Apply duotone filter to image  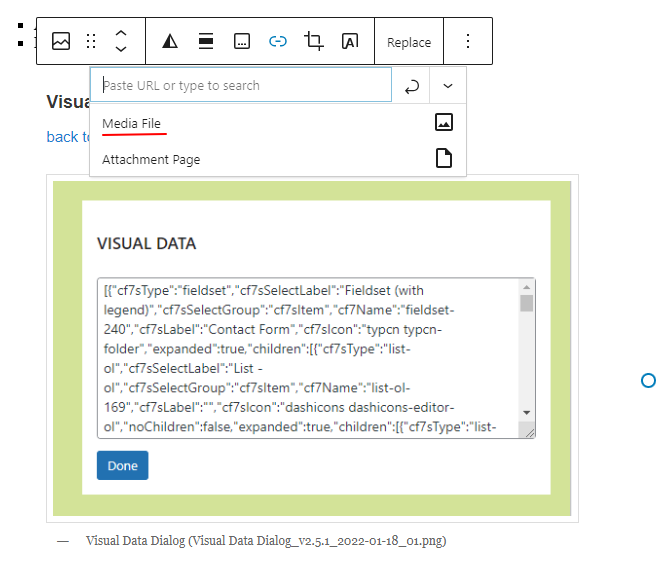tap(170, 41)
